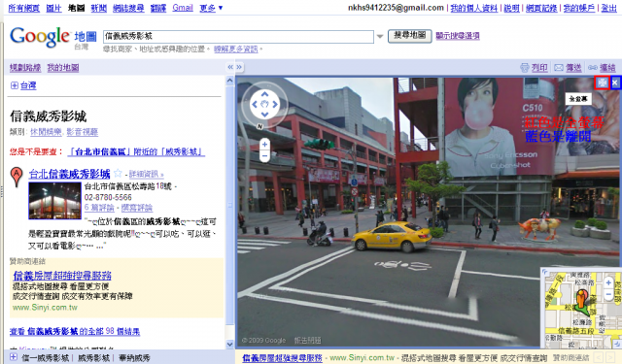Click the 休閒娛樂 category link
The image size is (622, 364).
point(46,132)
